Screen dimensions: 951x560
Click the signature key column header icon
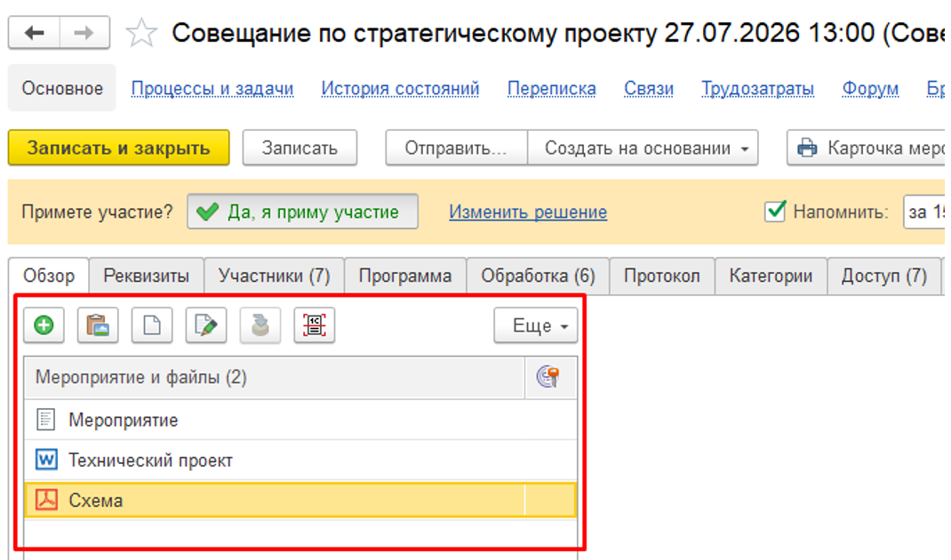pos(547,377)
